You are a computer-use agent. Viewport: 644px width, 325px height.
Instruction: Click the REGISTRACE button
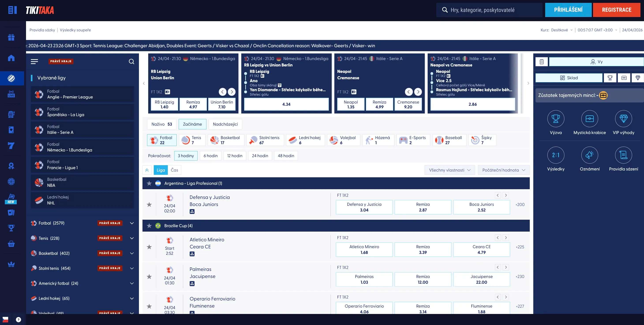click(616, 10)
